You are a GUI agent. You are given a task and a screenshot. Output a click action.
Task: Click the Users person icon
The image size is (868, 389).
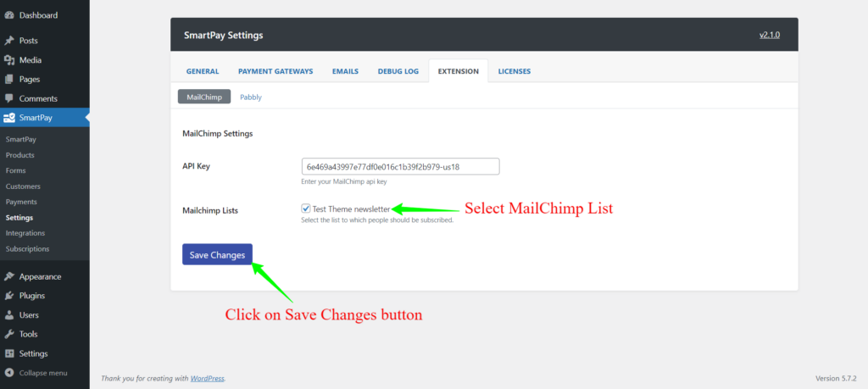pos(8,315)
